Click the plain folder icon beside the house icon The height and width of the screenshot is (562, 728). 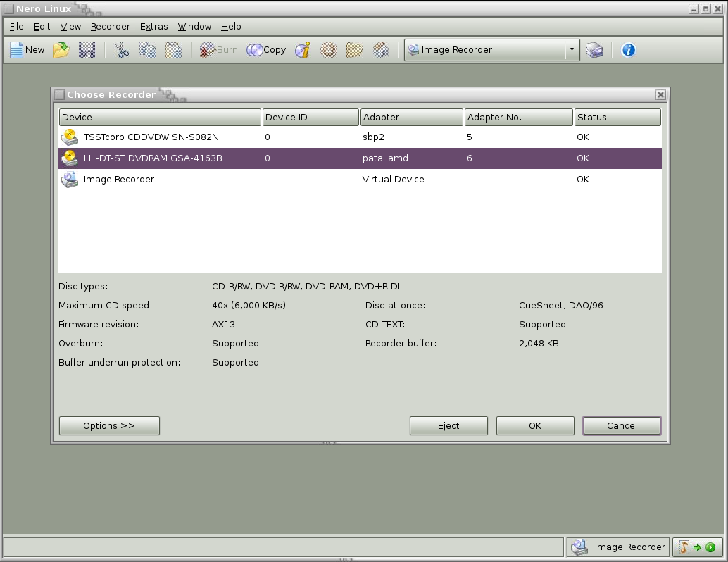click(355, 50)
